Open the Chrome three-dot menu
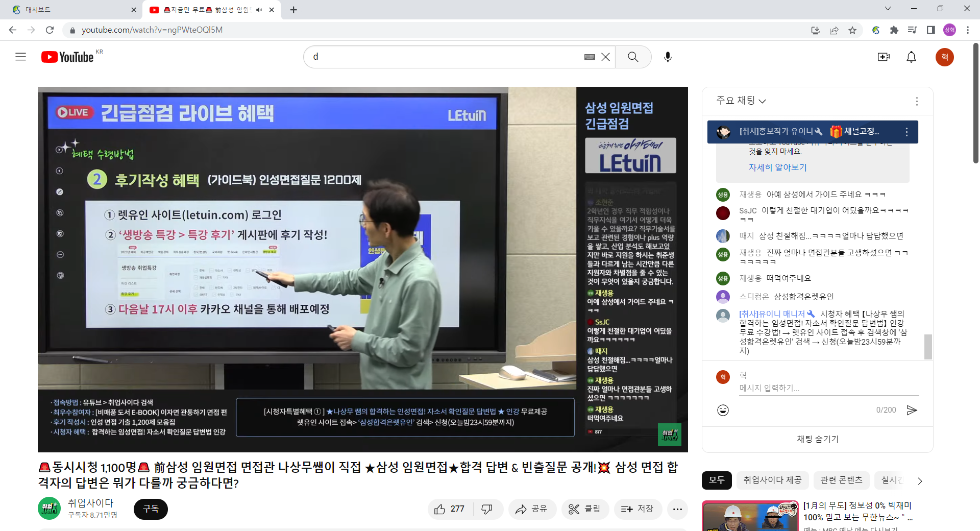The width and height of the screenshot is (980, 531). click(x=968, y=30)
